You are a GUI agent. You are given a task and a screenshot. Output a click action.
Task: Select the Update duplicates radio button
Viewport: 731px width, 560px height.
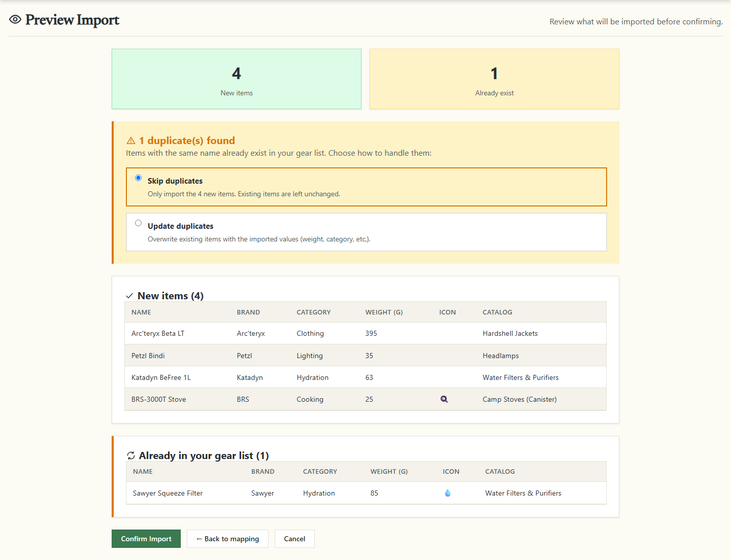[x=138, y=223]
